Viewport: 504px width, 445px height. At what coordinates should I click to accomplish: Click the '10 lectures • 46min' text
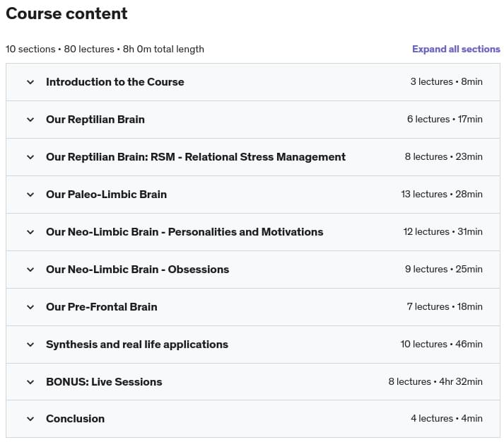442,345
